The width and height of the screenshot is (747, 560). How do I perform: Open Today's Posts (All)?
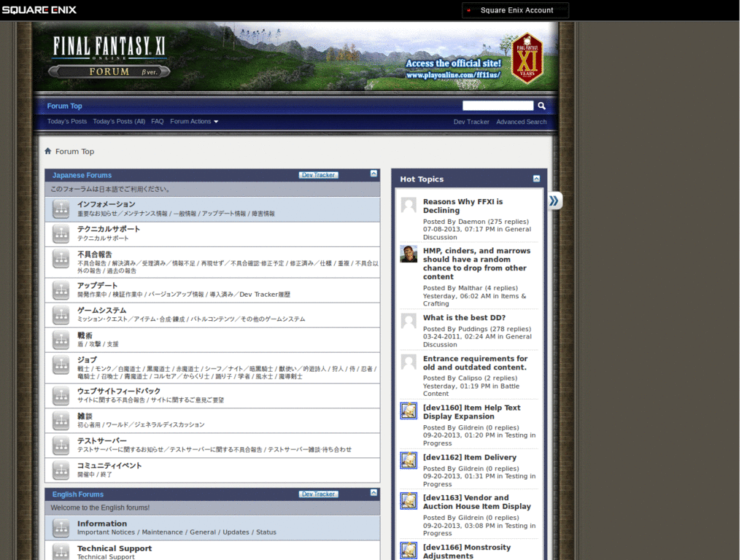(119, 122)
